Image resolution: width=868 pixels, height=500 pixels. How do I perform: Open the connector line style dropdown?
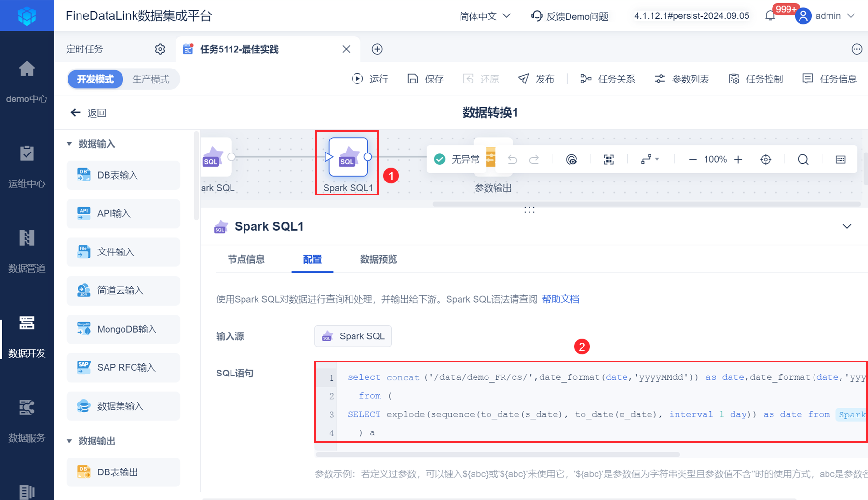pyautogui.click(x=650, y=159)
